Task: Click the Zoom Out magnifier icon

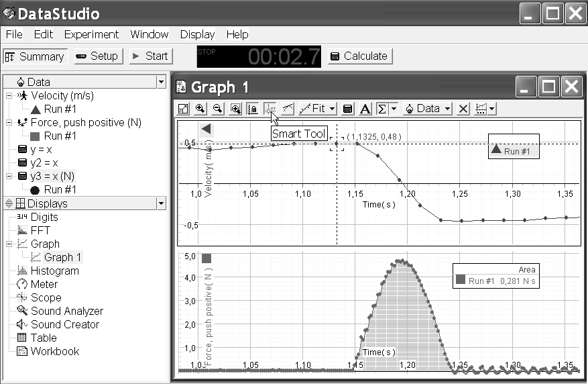Action: pyautogui.click(x=217, y=109)
